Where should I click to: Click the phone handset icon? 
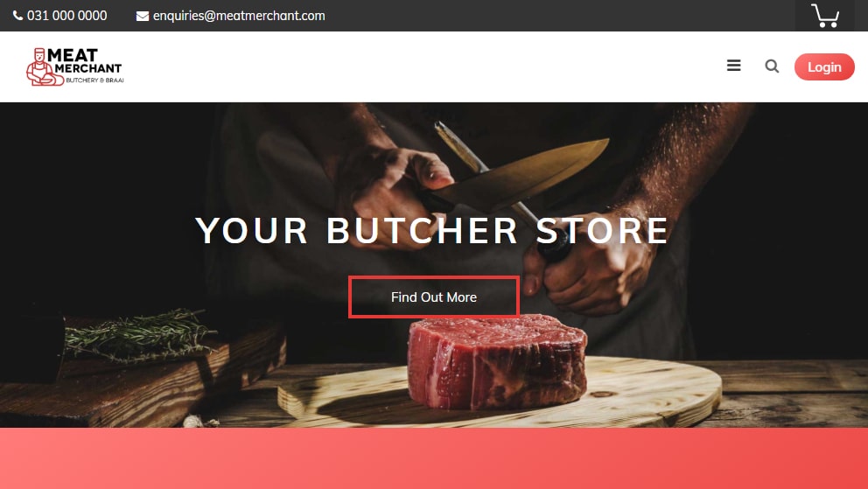tap(17, 16)
